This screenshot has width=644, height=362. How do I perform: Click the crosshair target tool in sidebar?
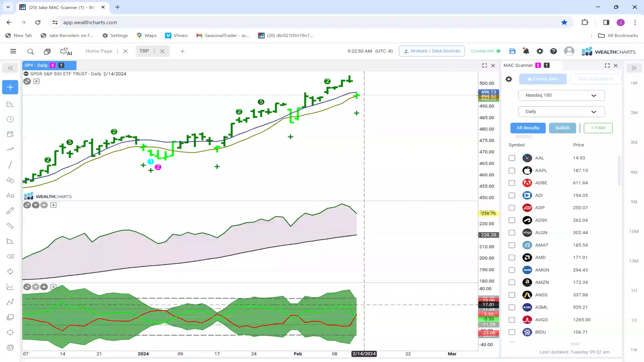[10, 333]
